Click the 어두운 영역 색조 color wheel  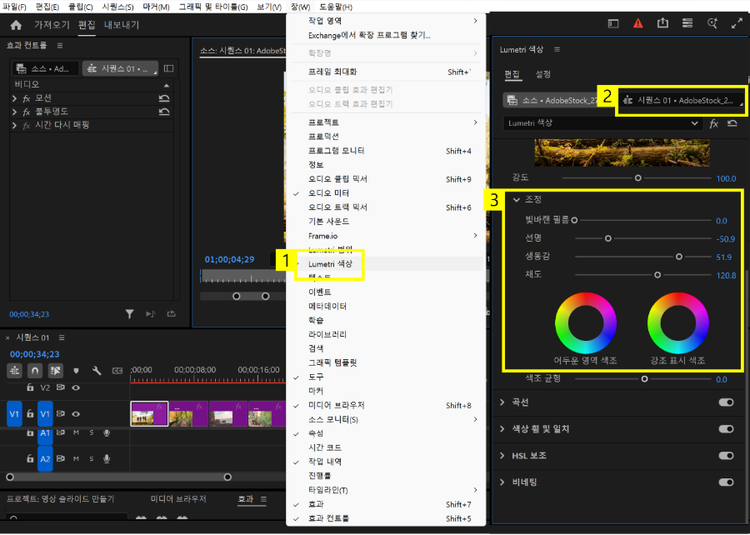pyautogui.click(x=585, y=323)
